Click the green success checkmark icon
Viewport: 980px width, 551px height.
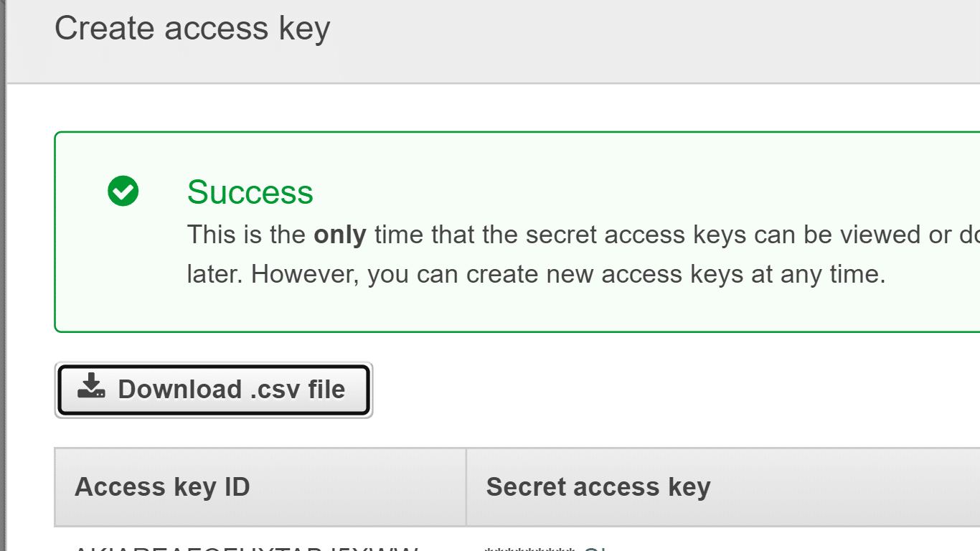click(123, 191)
